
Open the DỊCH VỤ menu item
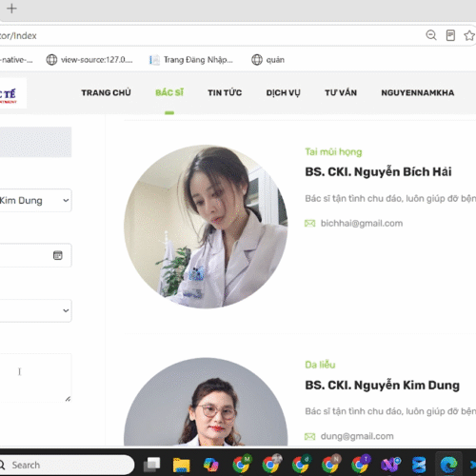pyautogui.click(x=283, y=92)
